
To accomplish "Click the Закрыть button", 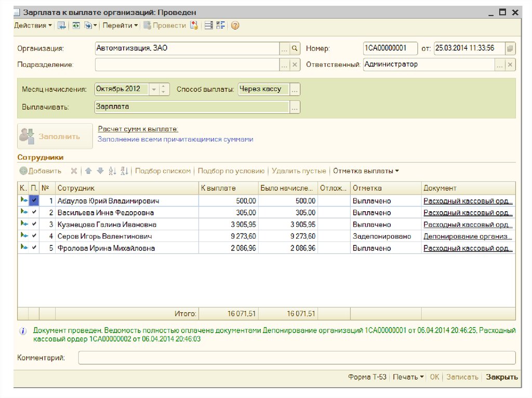I will [501, 377].
